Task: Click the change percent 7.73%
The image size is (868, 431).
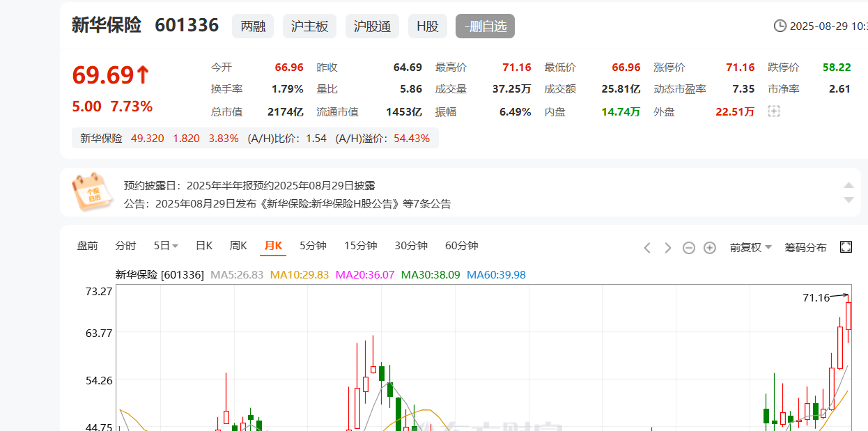Action: coord(132,107)
